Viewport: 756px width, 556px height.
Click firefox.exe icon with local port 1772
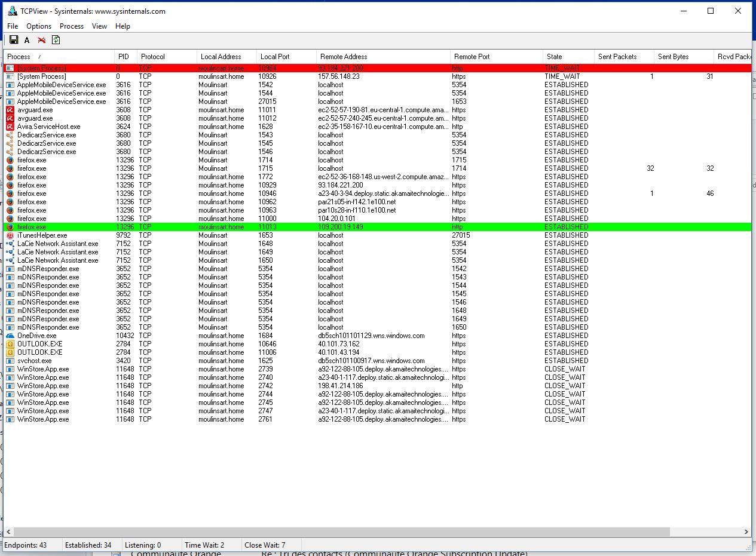point(10,177)
